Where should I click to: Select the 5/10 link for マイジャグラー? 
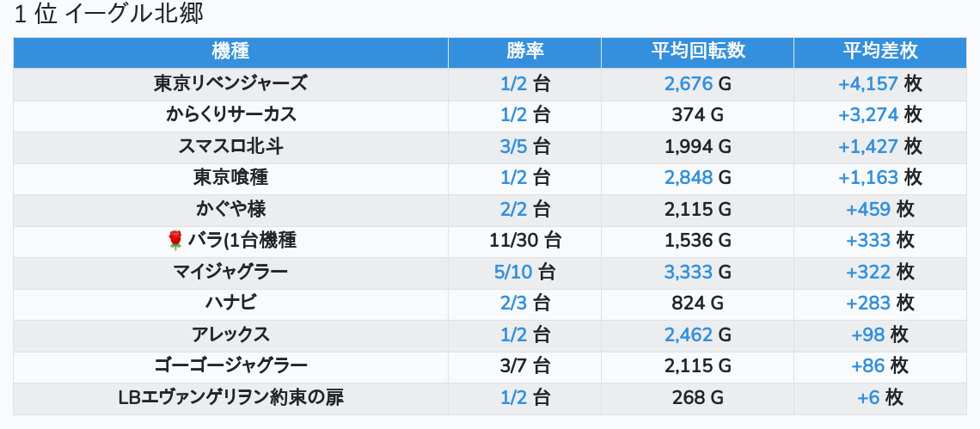click(513, 273)
